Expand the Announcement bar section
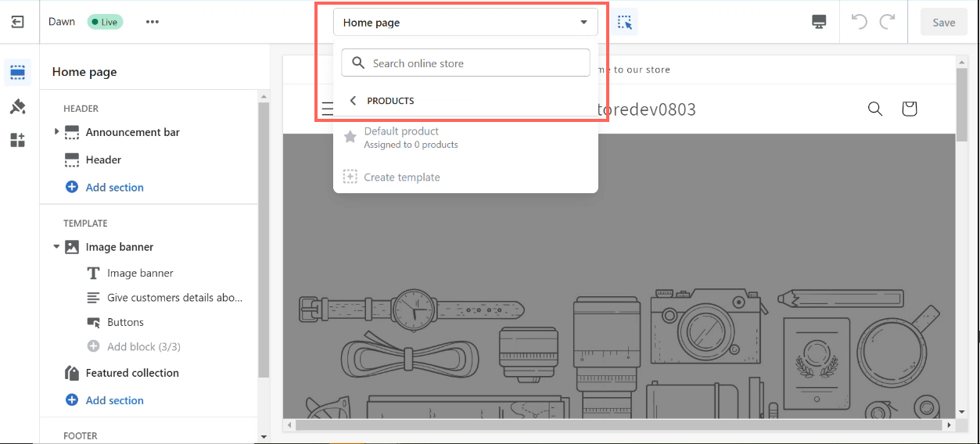Viewport: 980px width, 444px height. pyautogui.click(x=56, y=132)
